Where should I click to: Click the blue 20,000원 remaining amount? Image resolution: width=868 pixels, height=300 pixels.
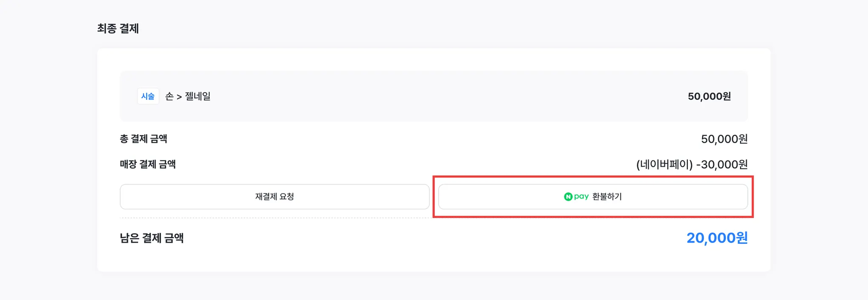717,238
